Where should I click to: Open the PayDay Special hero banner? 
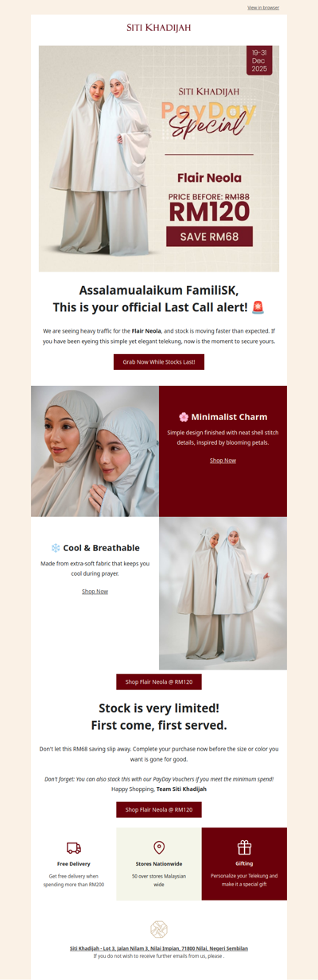click(x=159, y=159)
